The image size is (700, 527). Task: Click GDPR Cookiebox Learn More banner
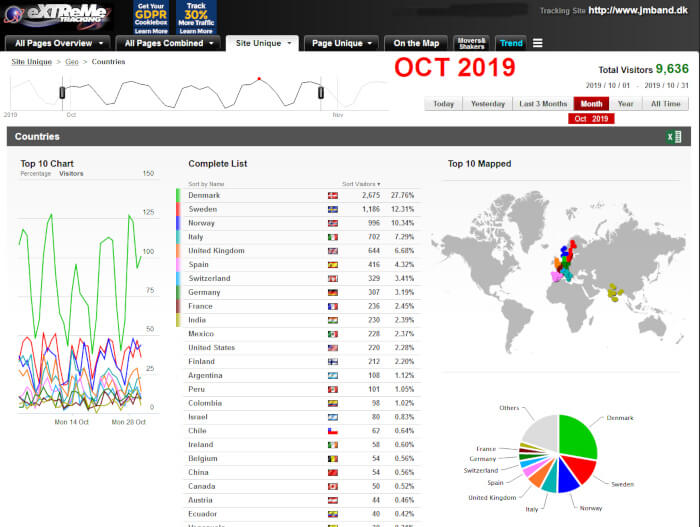[x=151, y=18]
